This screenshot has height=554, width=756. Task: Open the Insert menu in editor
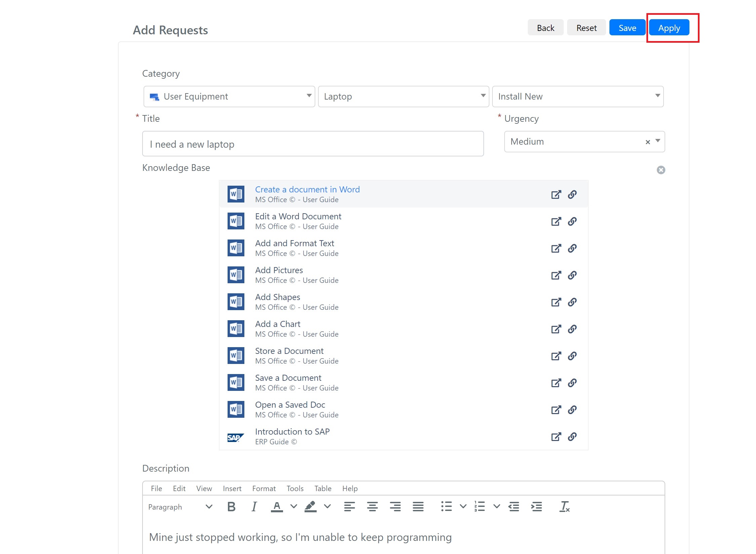(x=232, y=488)
